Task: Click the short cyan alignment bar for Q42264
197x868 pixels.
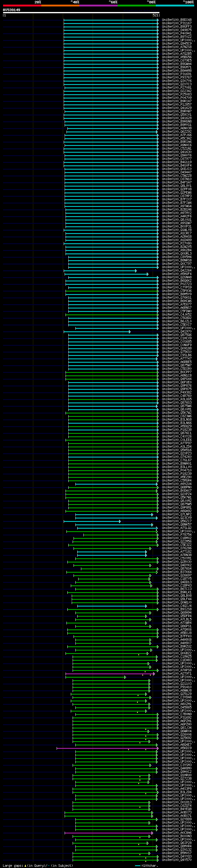Action: pos(100,271)
